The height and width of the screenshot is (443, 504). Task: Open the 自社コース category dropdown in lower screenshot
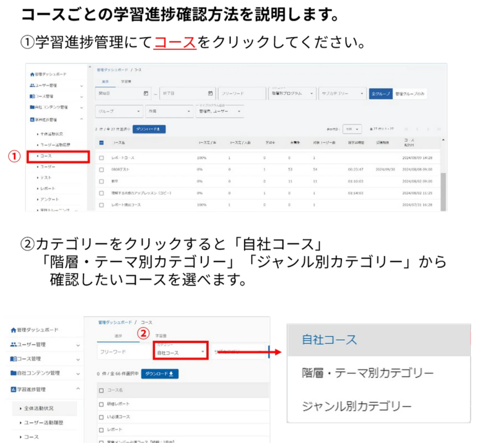point(180,350)
